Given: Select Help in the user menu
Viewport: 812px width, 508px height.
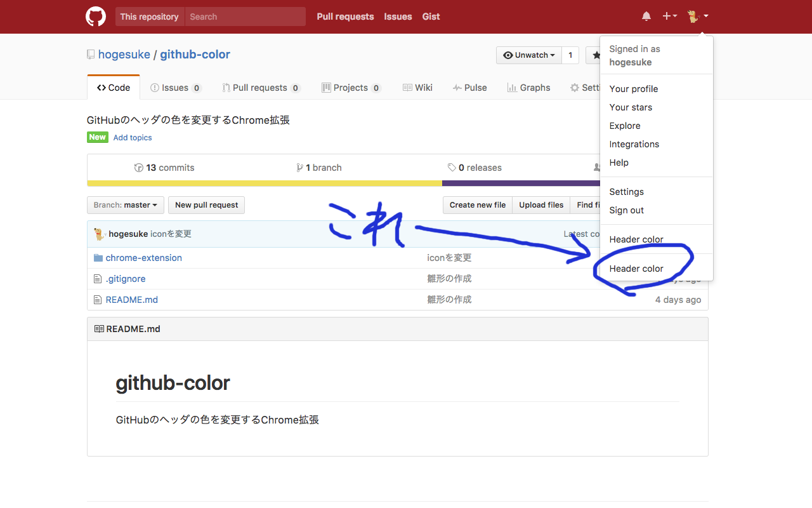Looking at the screenshot, I should point(657,163).
